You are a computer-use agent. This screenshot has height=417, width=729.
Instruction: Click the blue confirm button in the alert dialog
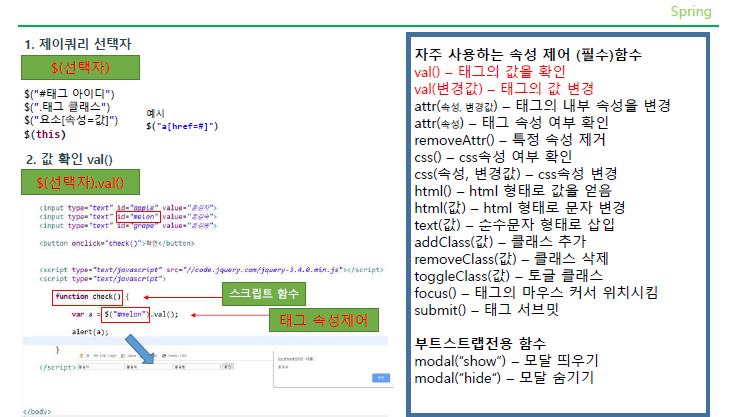[x=381, y=378]
